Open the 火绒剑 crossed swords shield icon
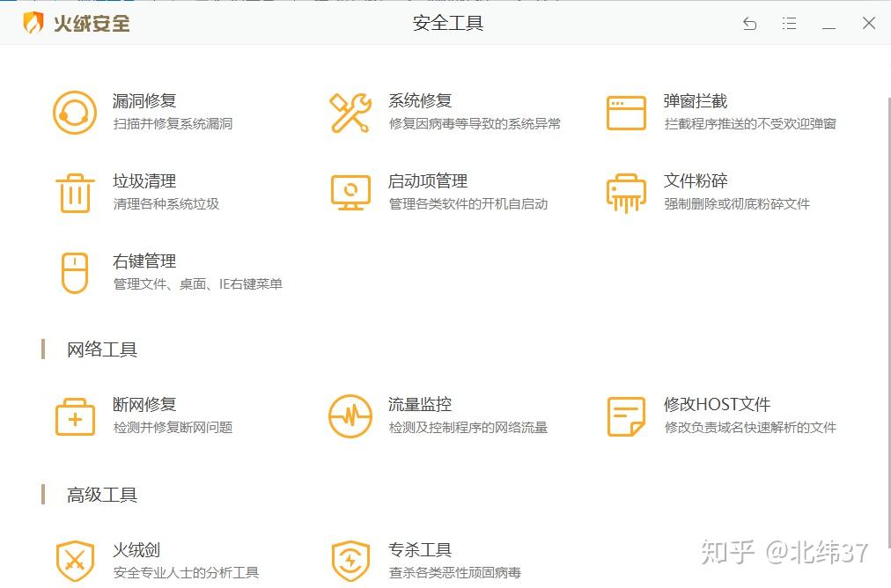The height and width of the screenshot is (588, 891). [75, 562]
